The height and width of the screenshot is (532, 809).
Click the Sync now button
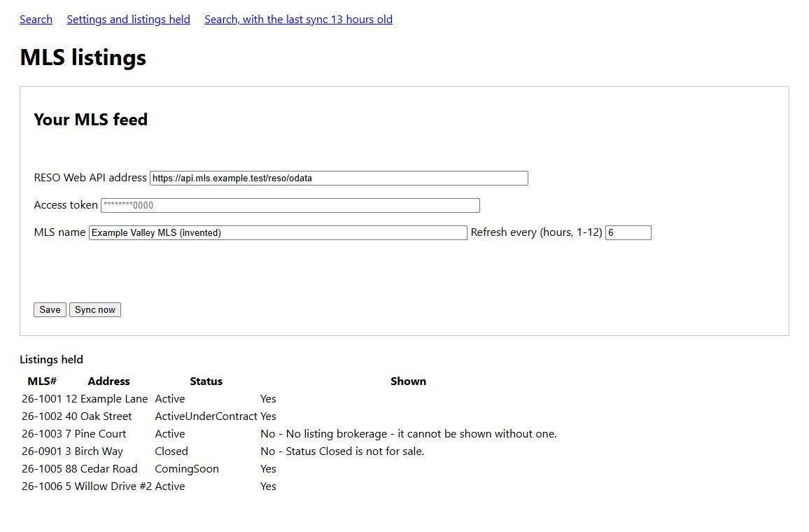[x=95, y=309]
